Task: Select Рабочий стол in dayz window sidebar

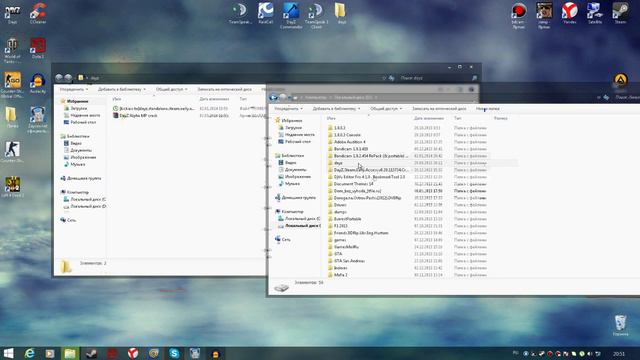Action: point(80,122)
